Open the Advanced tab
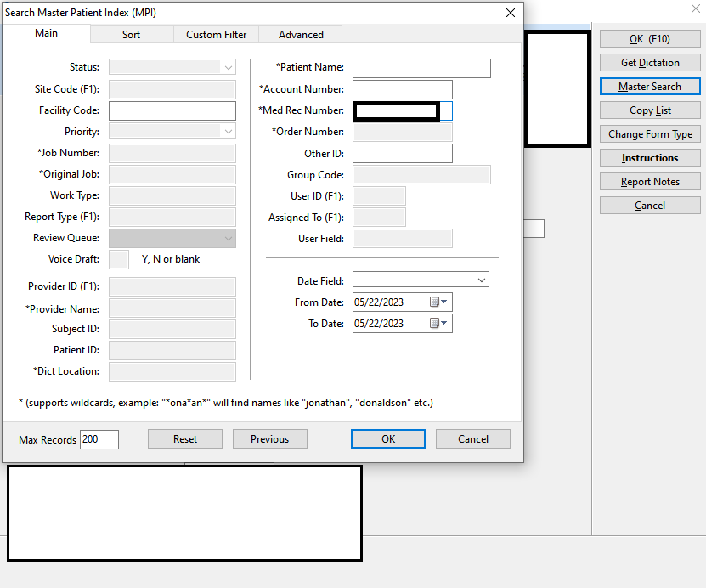The height and width of the screenshot is (588, 706). pyautogui.click(x=301, y=35)
